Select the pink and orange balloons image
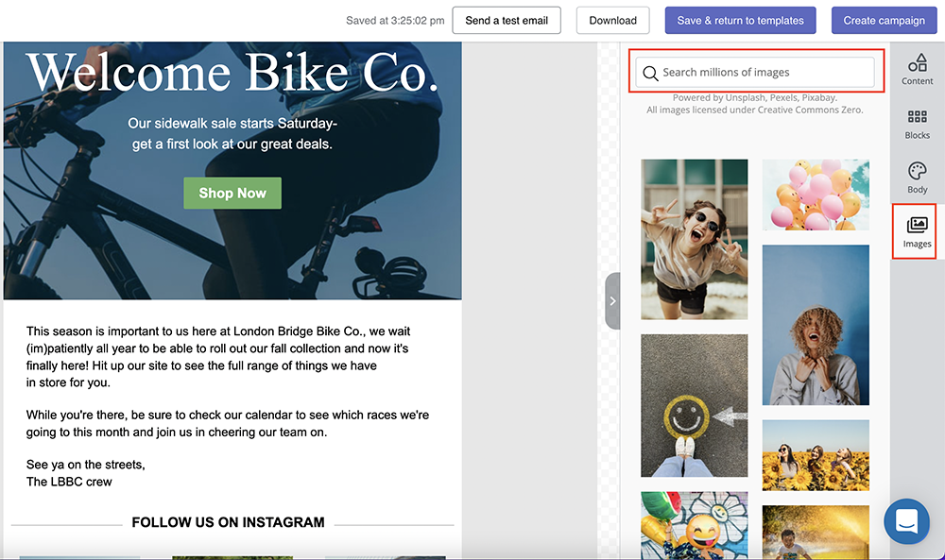The height and width of the screenshot is (560, 945). tap(816, 195)
